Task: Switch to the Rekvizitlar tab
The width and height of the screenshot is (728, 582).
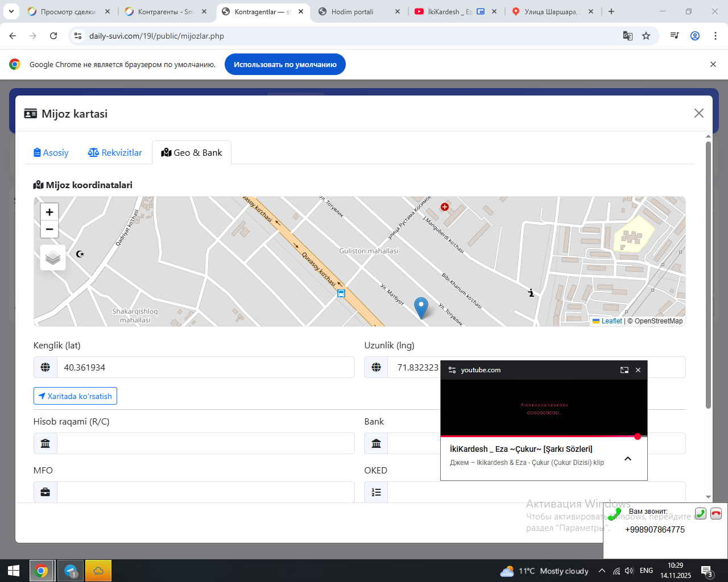Action: click(115, 153)
